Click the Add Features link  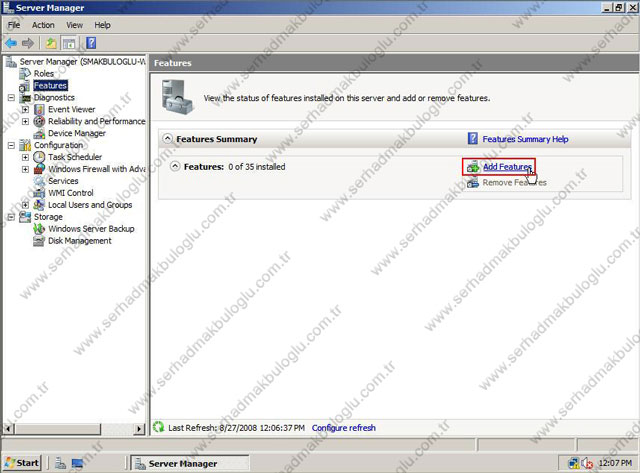(507, 167)
